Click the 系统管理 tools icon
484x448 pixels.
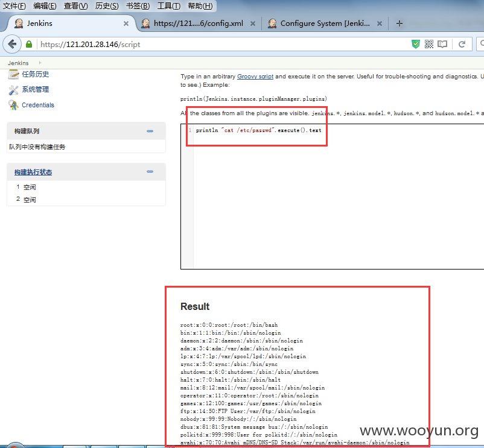pyautogui.click(x=13, y=90)
